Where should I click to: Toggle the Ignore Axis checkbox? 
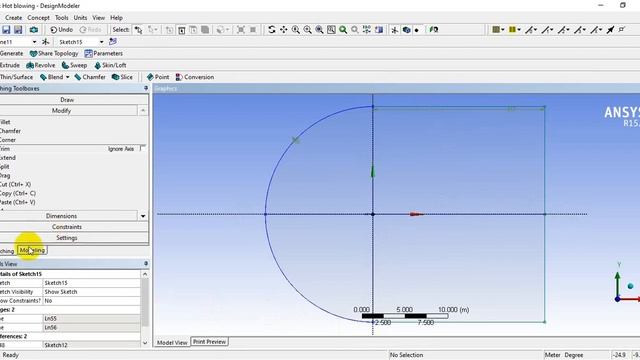142,149
